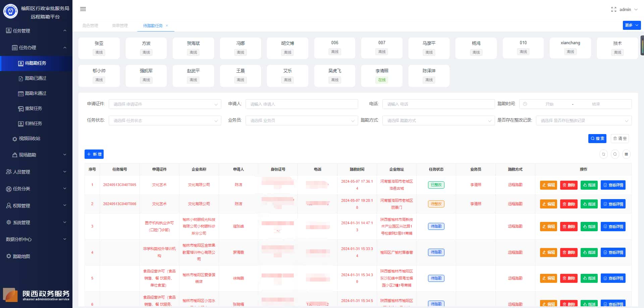Delete the 非学科类校外培训机构 row

[x=569, y=252]
